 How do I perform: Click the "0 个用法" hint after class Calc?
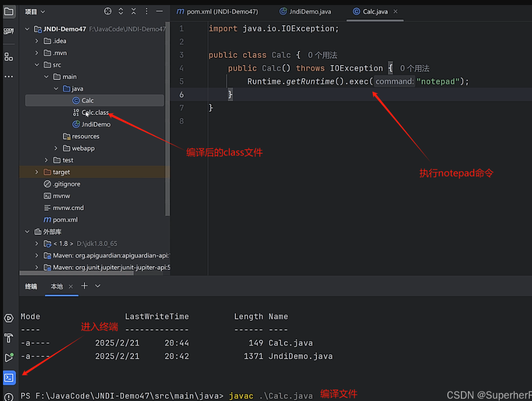coord(322,55)
